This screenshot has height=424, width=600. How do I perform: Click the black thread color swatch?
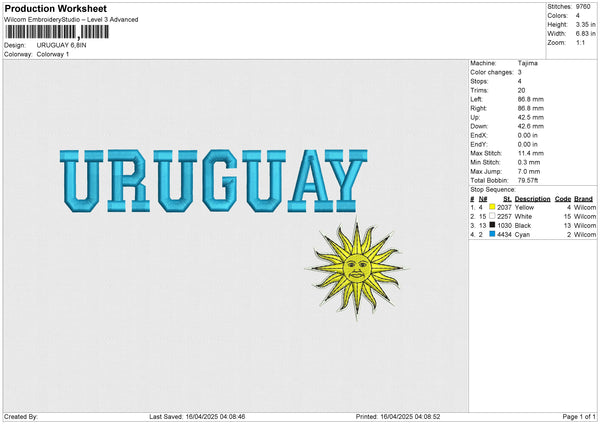click(493, 225)
